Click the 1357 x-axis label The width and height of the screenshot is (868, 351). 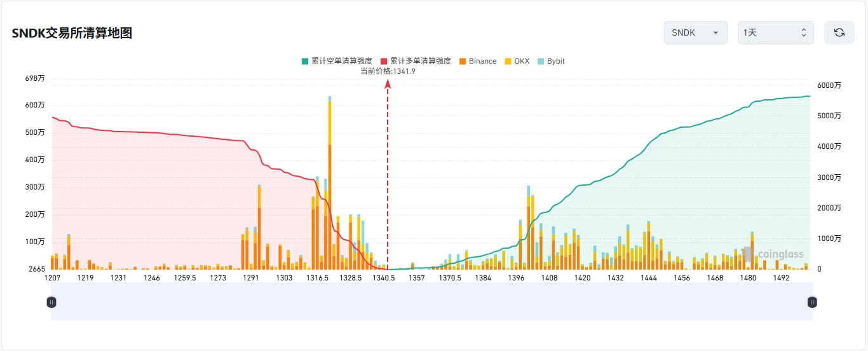(417, 278)
